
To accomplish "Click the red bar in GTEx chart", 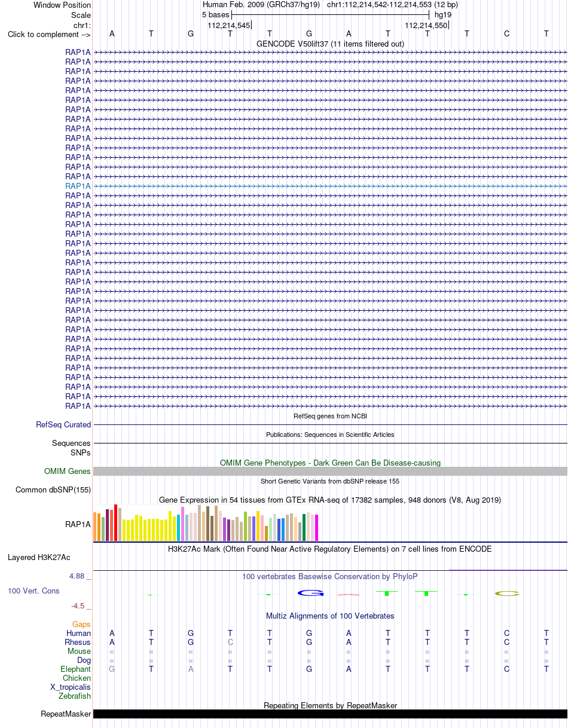I will point(116,523).
